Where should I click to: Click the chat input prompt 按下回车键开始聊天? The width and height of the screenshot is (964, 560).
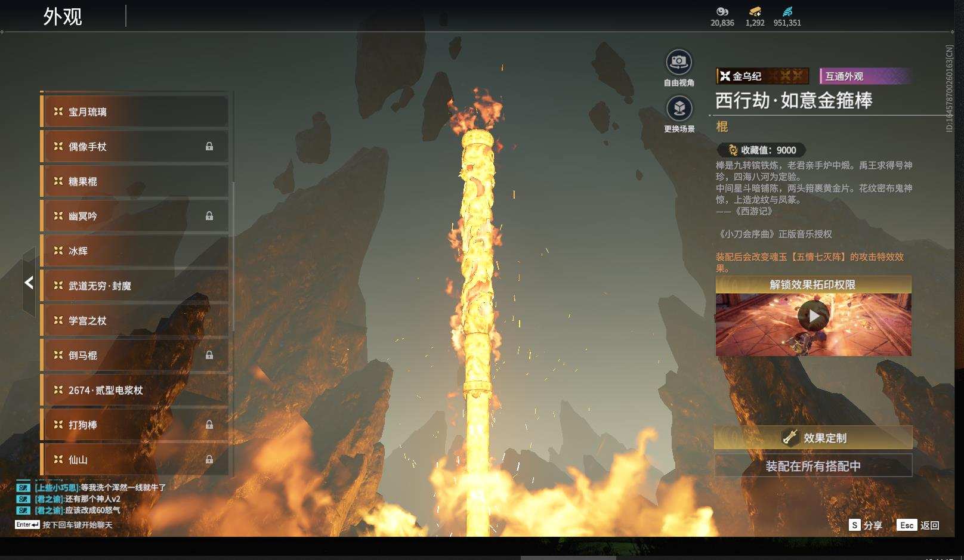78,525
